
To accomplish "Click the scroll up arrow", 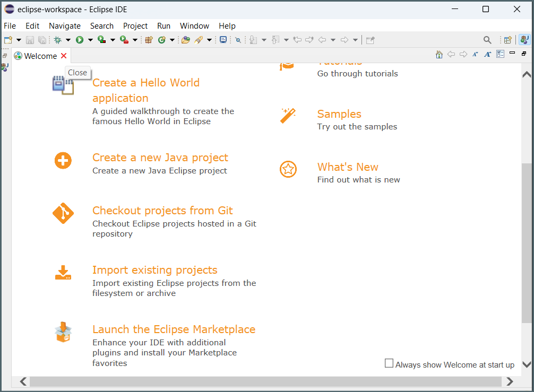I will coord(527,74).
